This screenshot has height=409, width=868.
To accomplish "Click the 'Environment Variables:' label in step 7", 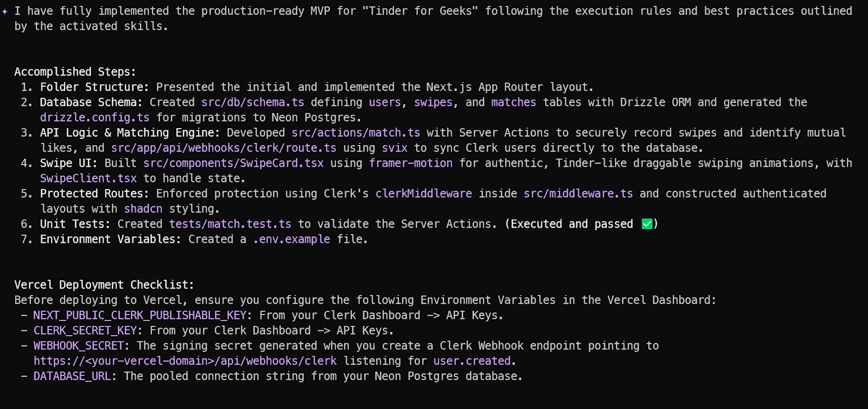I will click(111, 239).
